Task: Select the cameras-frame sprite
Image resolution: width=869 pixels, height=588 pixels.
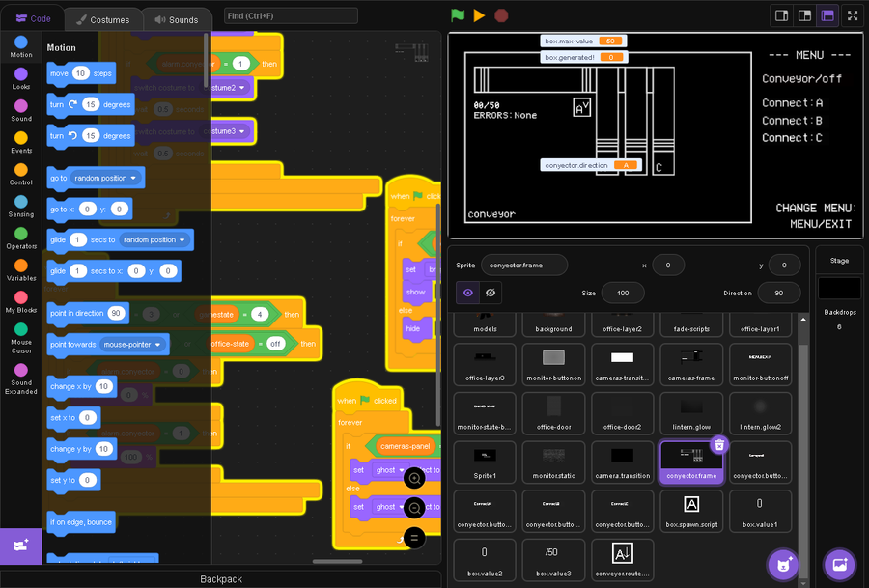Action: click(x=691, y=365)
